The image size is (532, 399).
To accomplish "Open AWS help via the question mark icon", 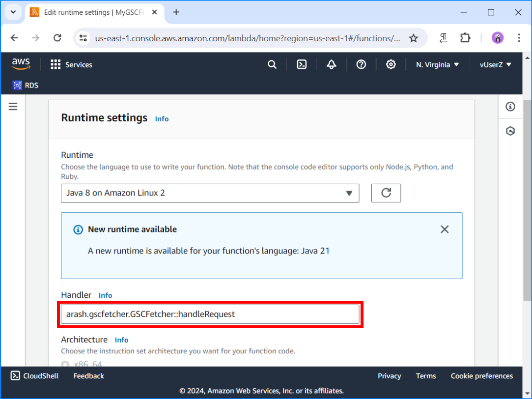I will click(361, 64).
